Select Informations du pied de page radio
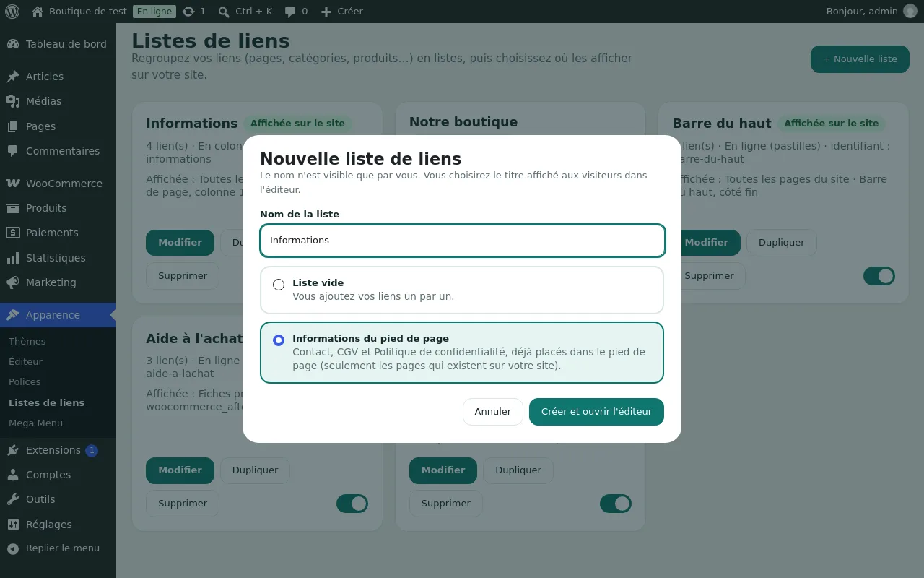 coord(279,340)
